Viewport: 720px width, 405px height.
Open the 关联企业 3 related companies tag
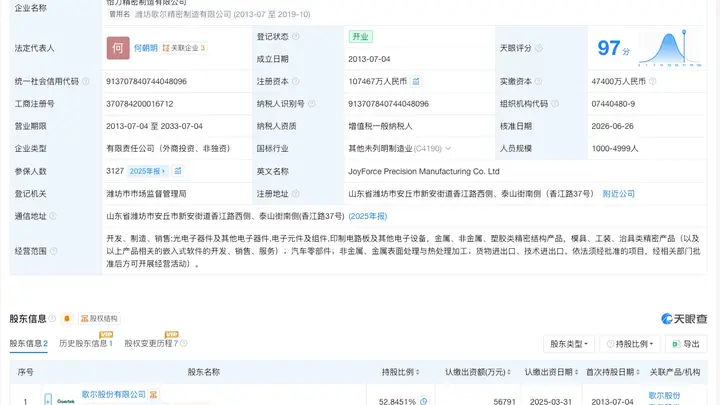click(184, 48)
